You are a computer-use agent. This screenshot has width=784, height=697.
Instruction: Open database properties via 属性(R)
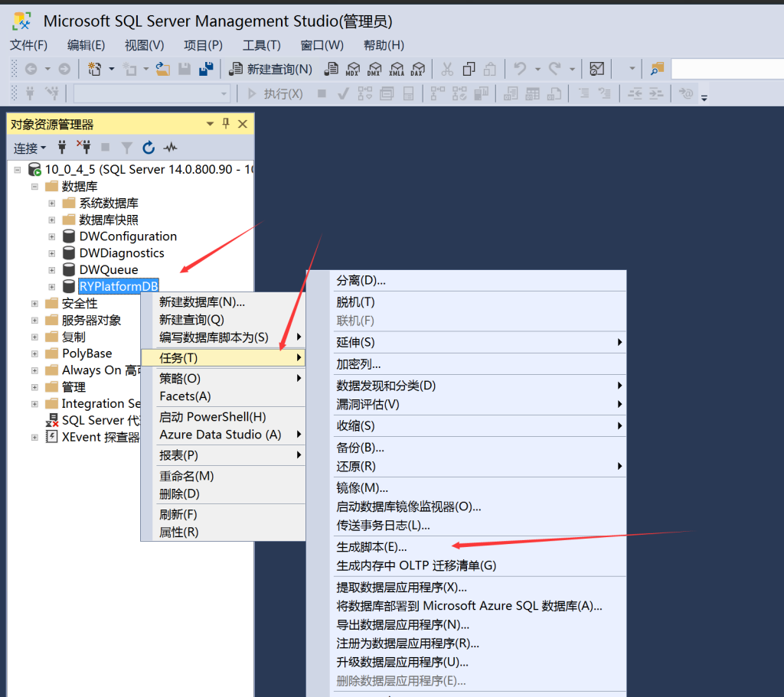[x=178, y=532]
